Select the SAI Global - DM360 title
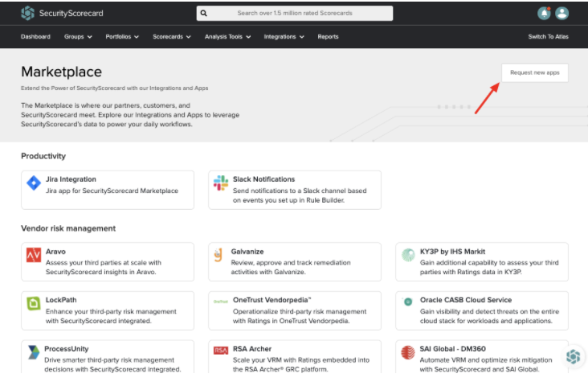The image size is (588, 386). pos(452,348)
